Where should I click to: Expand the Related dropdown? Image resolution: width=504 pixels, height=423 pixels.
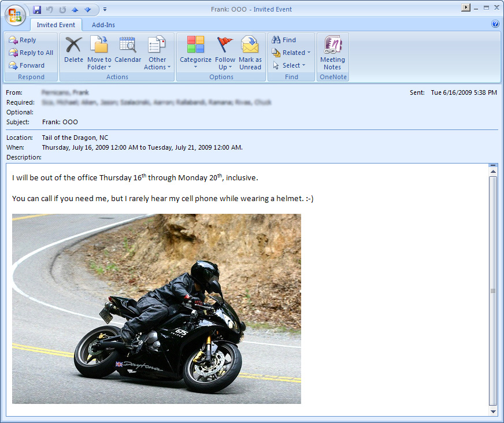(x=291, y=53)
